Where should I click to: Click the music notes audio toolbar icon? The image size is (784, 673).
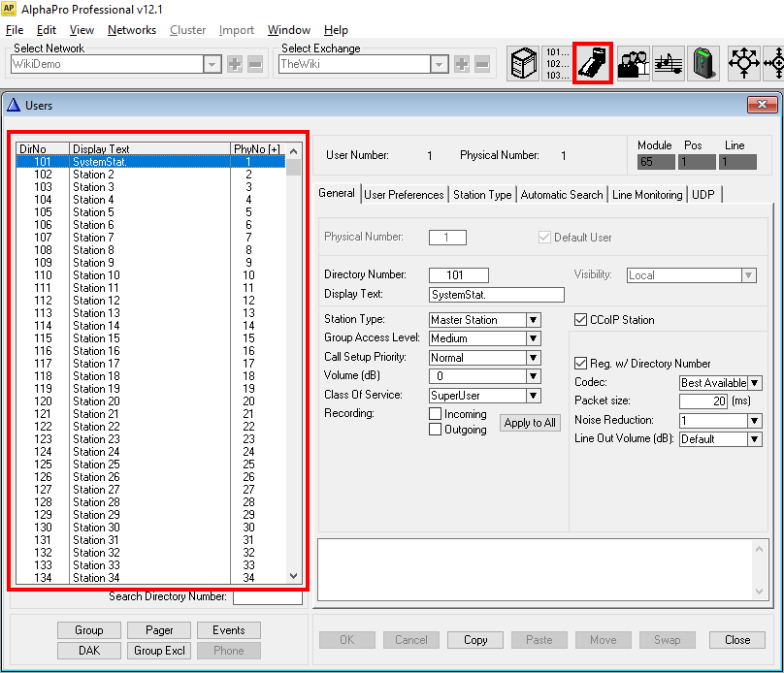(670, 63)
